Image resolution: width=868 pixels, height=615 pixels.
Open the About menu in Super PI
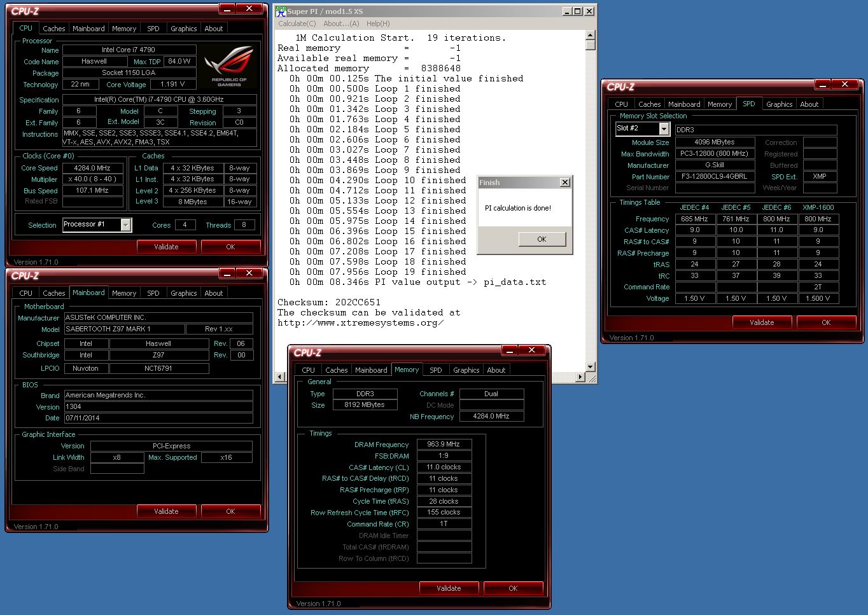click(341, 24)
